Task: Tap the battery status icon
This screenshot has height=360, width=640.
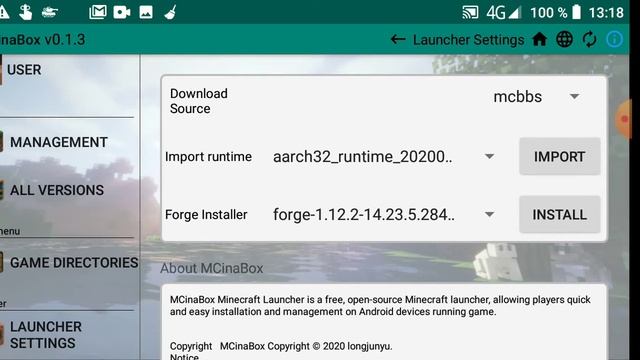Action: [x=576, y=12]
